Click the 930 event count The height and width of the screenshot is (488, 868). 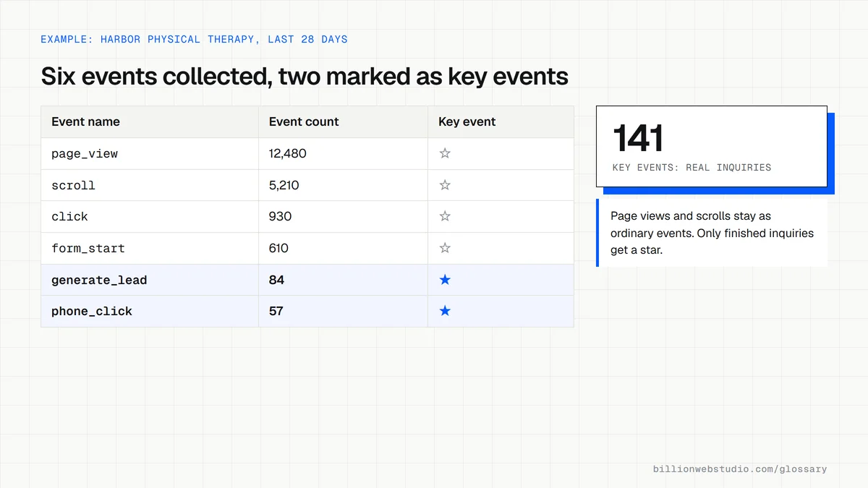pyautogui.click(x=281, y=216)
